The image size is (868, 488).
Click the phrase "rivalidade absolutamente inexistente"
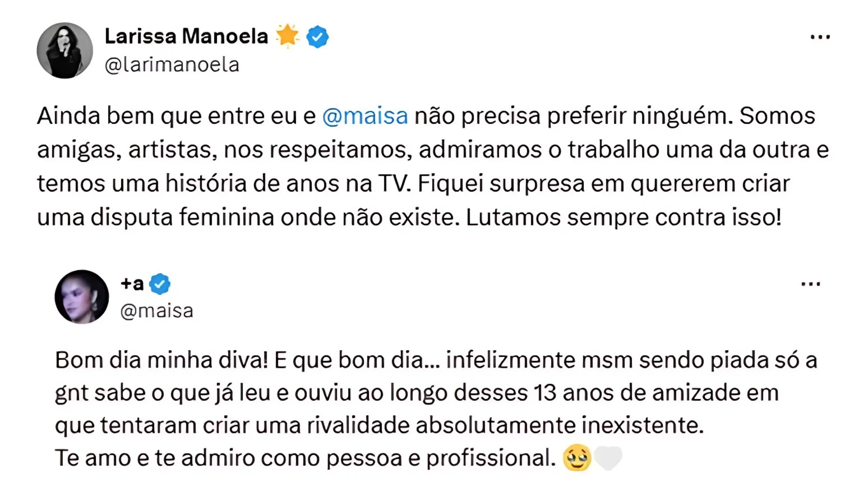pyautogui.click(x=505, y=426)
